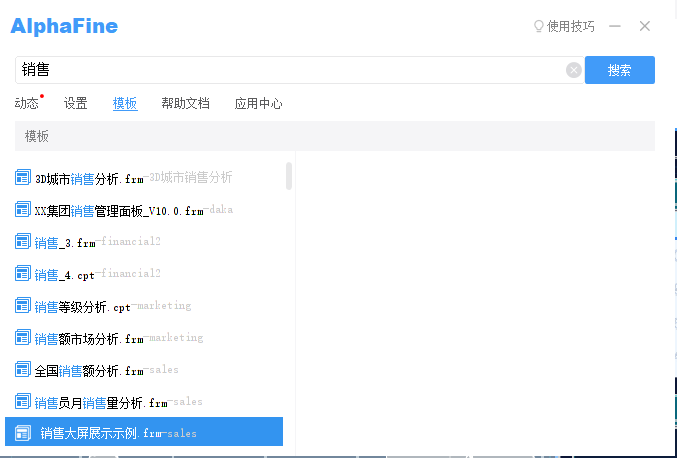
Task: Select result 销售员月销售量分析.frm
Action: click(144, 401)
